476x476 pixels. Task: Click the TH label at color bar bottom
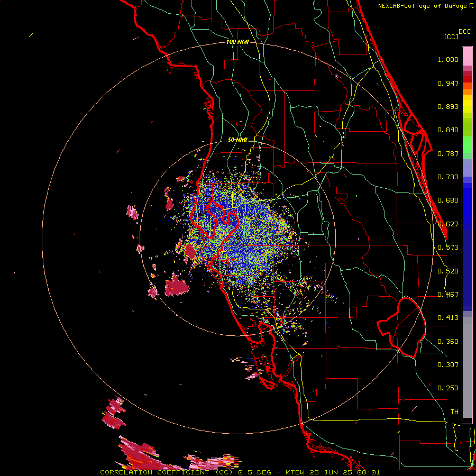[x=454, y=412]
